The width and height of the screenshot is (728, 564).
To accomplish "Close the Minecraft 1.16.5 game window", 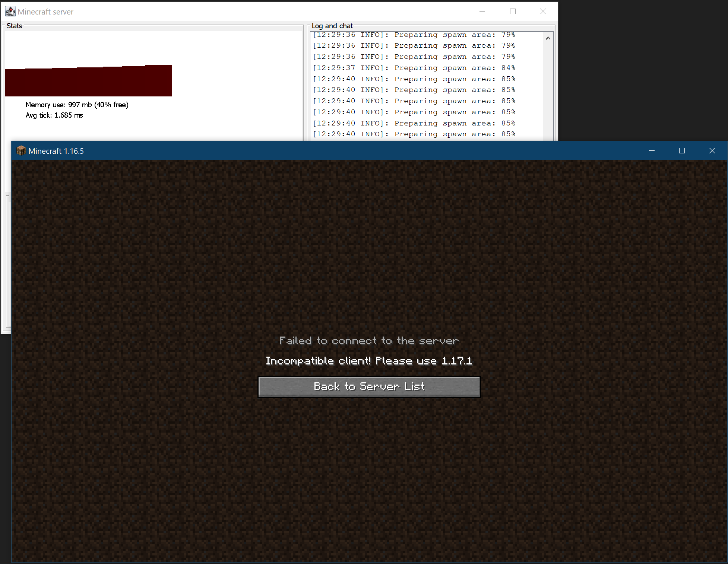I will tap(712, 151).
